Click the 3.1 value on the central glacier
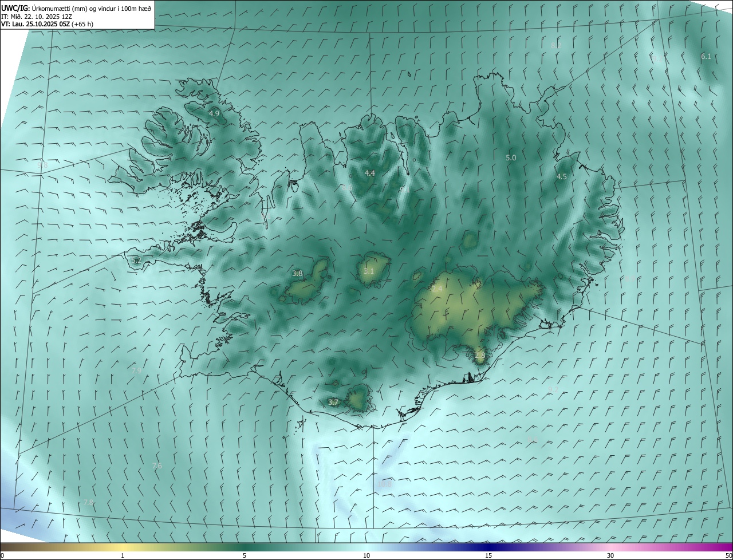733x560 pixels. point(368,271)
